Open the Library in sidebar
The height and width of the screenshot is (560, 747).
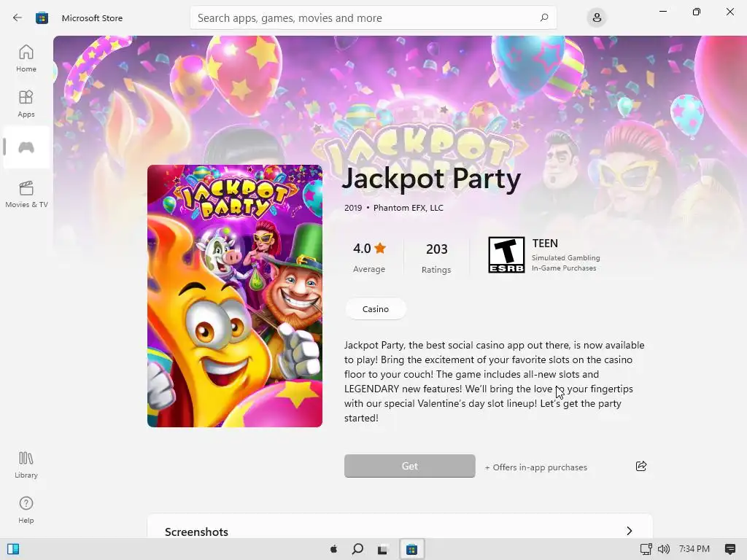coord(26,464)
